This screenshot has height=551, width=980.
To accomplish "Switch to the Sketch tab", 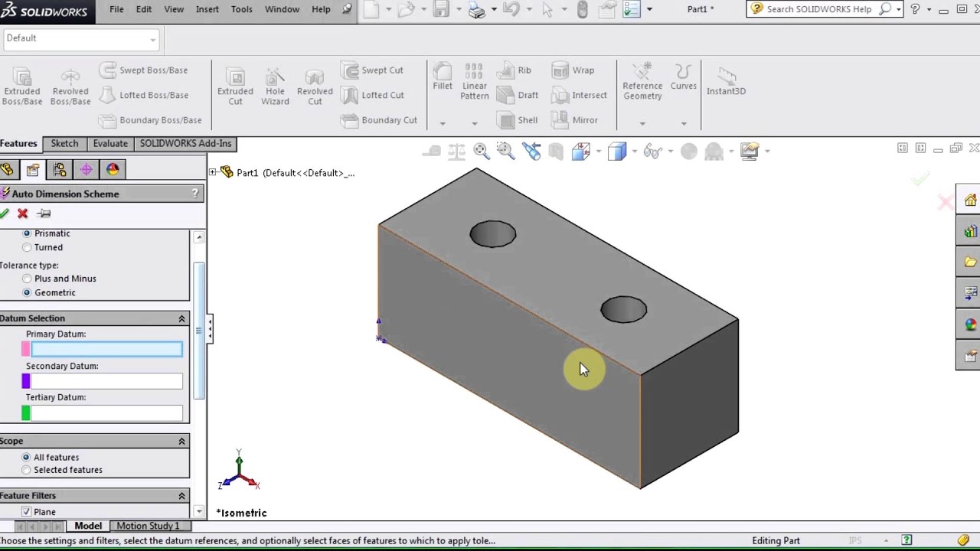I will pyautogui.click(x=64, y=144).
